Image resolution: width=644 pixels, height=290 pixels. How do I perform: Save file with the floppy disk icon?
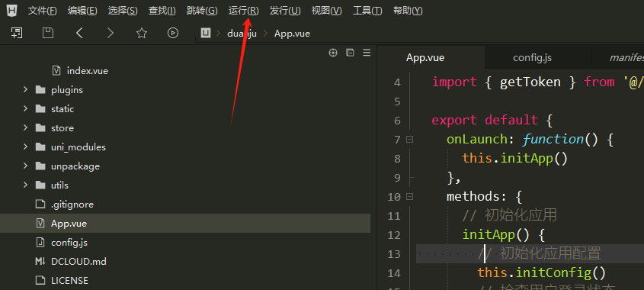pos(48,33)
